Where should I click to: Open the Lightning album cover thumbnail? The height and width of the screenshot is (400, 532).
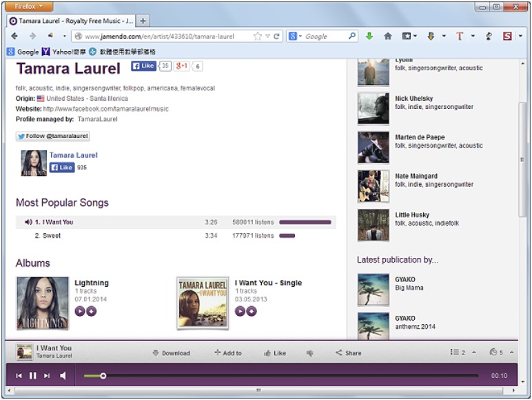(43, 303)
